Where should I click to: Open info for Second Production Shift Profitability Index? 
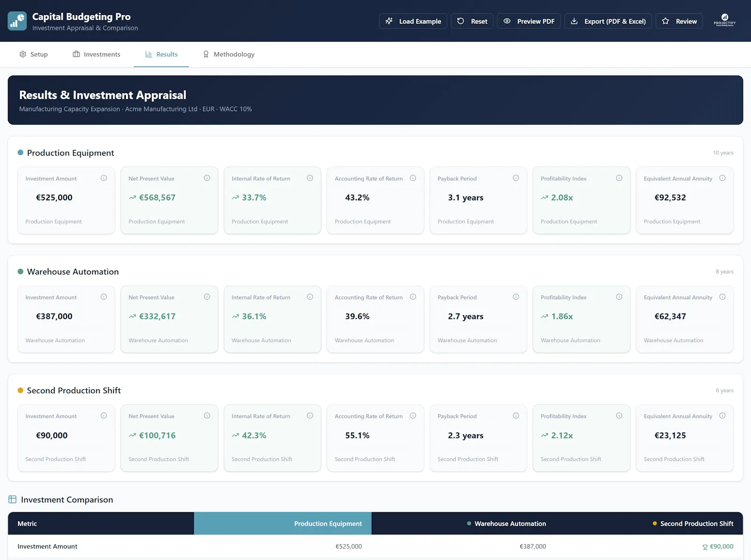pos(619,416)
